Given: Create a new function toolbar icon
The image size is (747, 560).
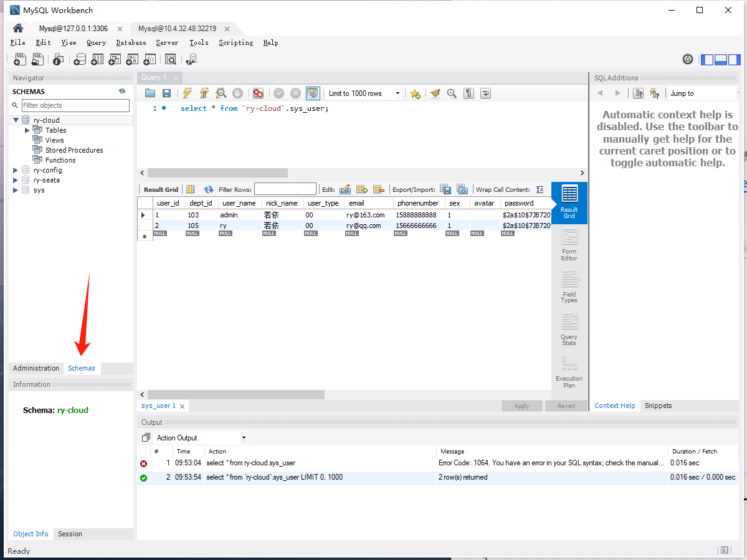Looking at the screenshot, I should coord(149,59).
